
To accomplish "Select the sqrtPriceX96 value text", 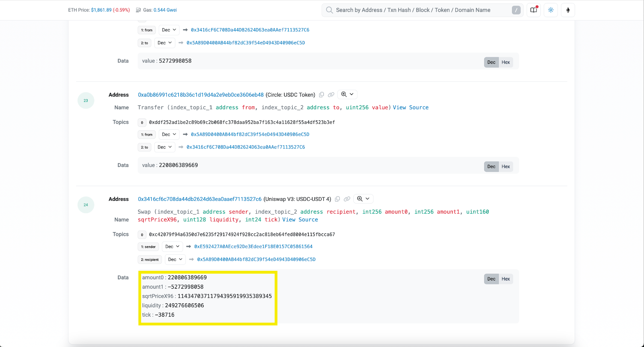I will (x=225, y=296).
